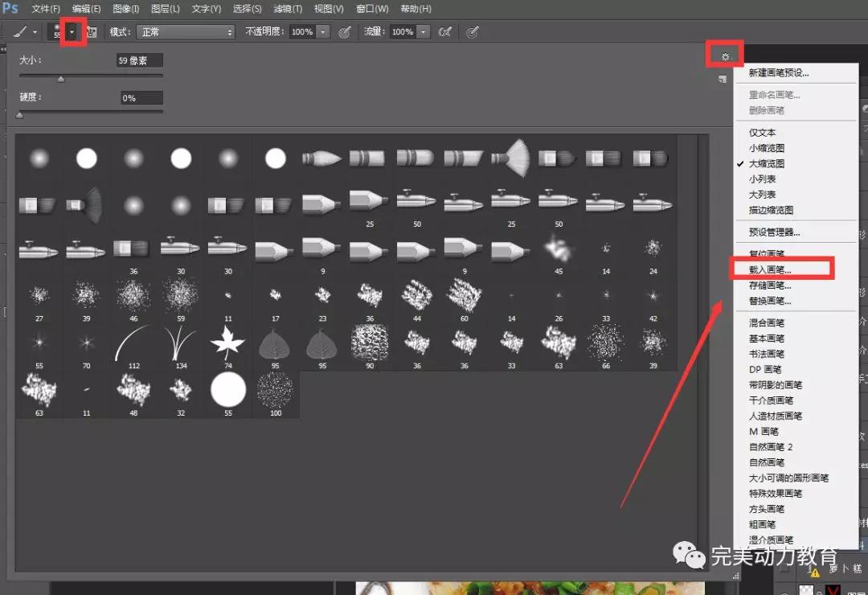868x595 pixels.
Task: Open the brush preset picker dropdown arrow
Action: 73,32
